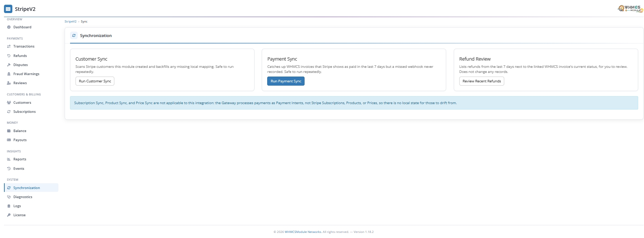Click the Customers people icon
Image resolution: width=644 pixels, height=238 pixels.
click(x=9, y=103)
